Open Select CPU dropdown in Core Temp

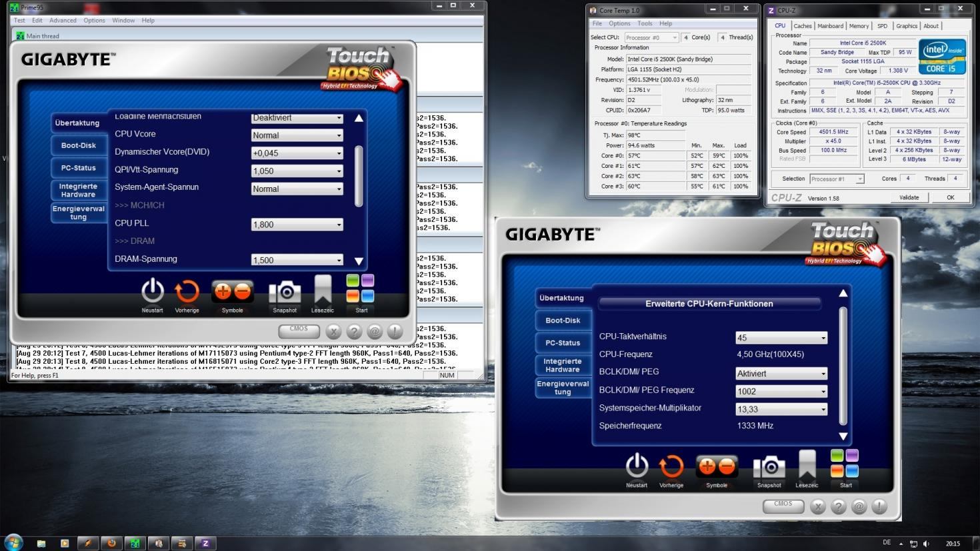pyautogui.click(x=651, y=37)
